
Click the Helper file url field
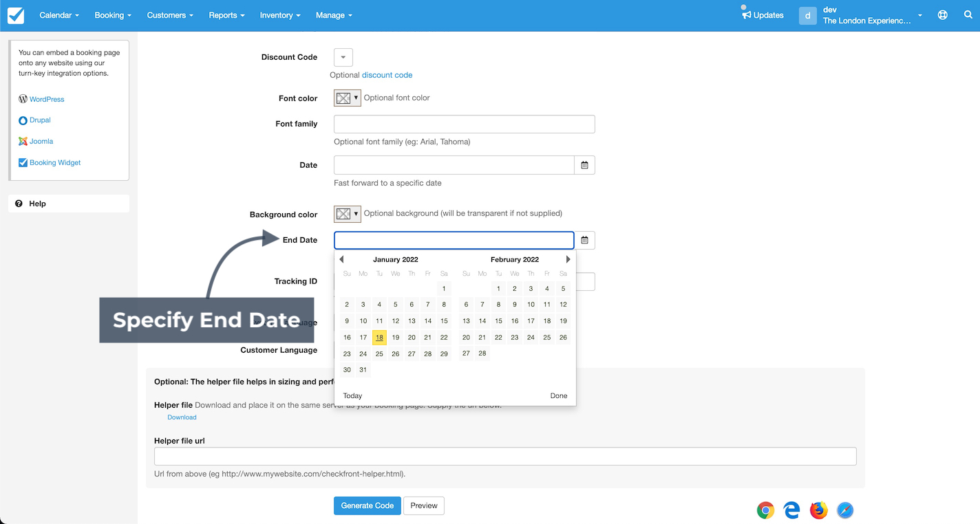505,457
